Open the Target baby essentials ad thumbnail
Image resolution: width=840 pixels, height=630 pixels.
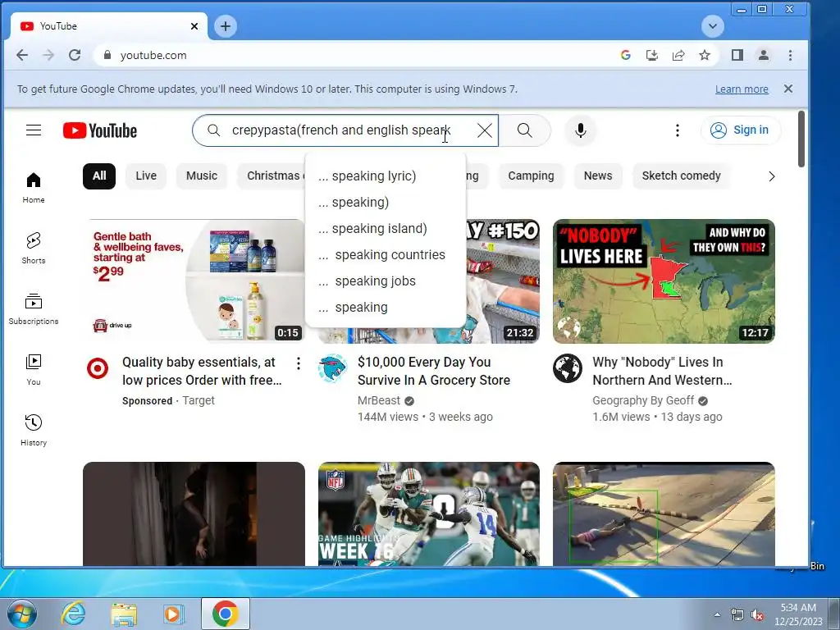(194, 281)
